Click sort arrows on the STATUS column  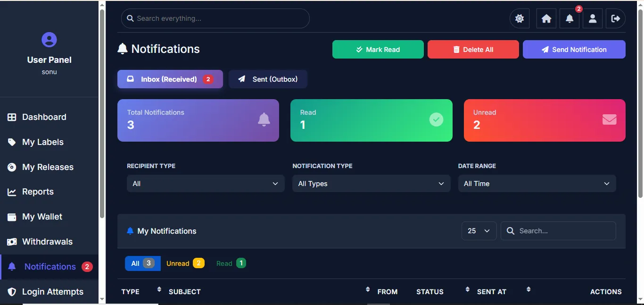(467, 289)
